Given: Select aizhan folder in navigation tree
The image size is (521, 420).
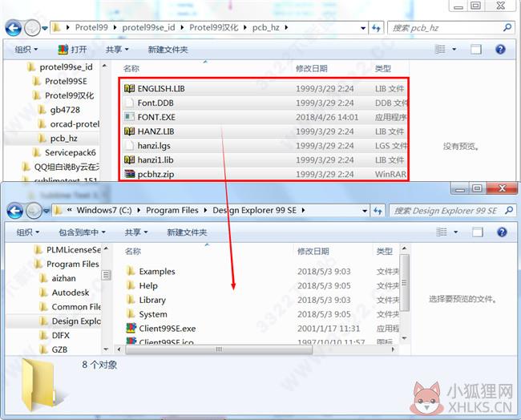Looking at the screenshot, I should tap(59, 278).
